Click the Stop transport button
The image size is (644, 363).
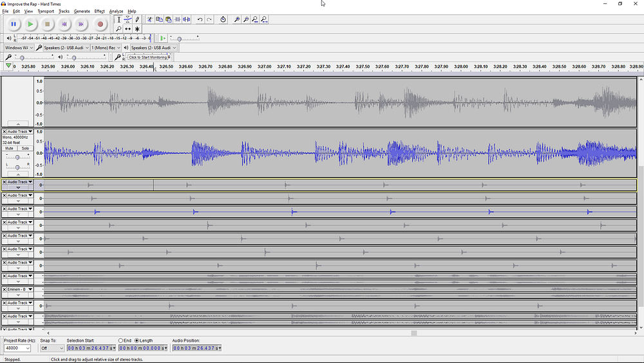click(47, 25)
